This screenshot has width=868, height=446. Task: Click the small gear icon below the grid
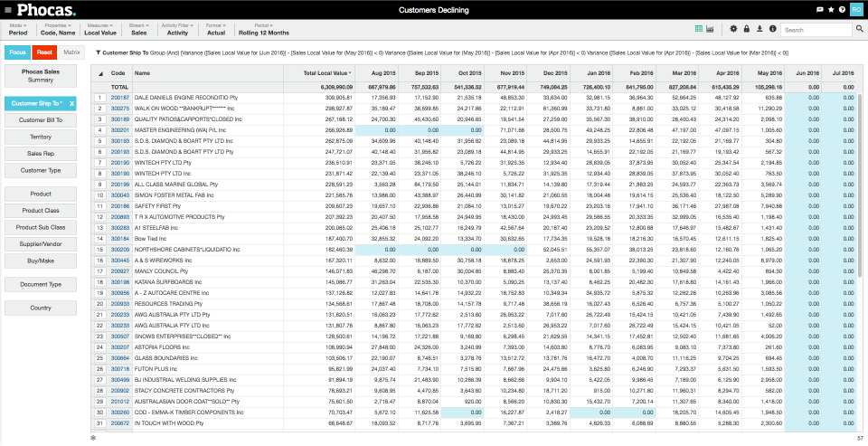click(x=93, y=438)
